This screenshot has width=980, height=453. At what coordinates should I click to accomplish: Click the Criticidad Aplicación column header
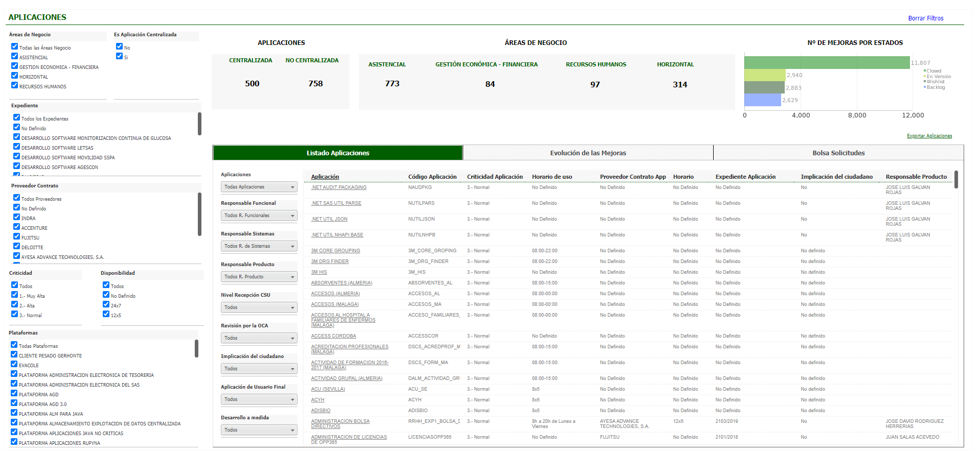click(x=495, y=177)
